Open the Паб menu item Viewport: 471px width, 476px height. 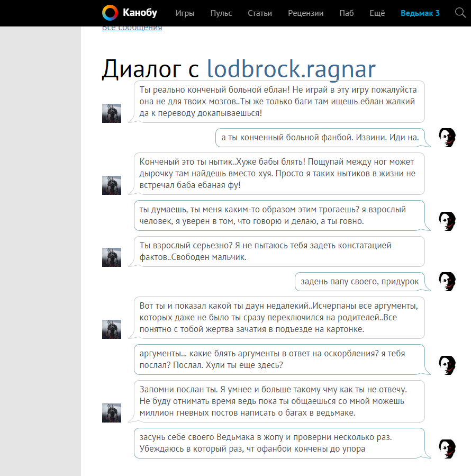pyautogui.click(x=347, y=13)
